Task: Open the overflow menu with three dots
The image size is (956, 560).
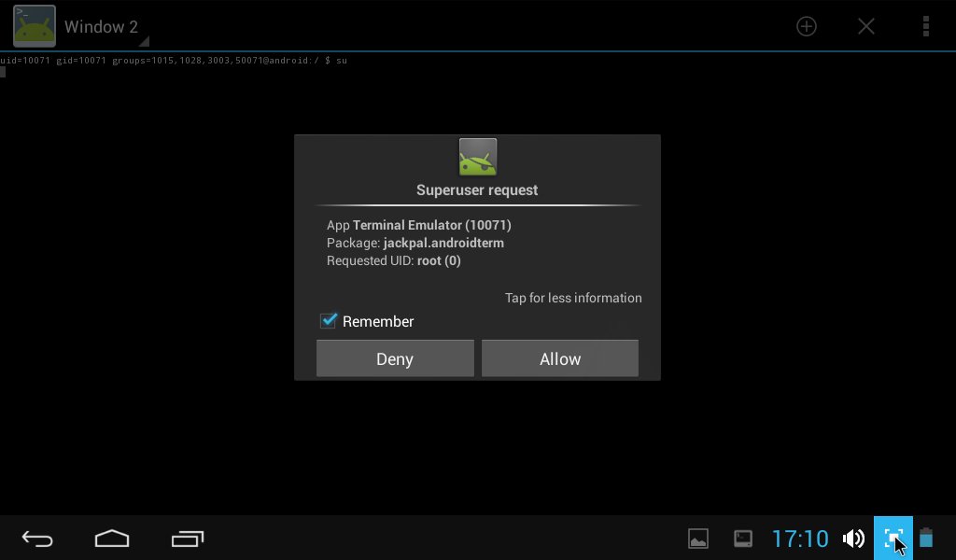Action: [x=925, y=26]
